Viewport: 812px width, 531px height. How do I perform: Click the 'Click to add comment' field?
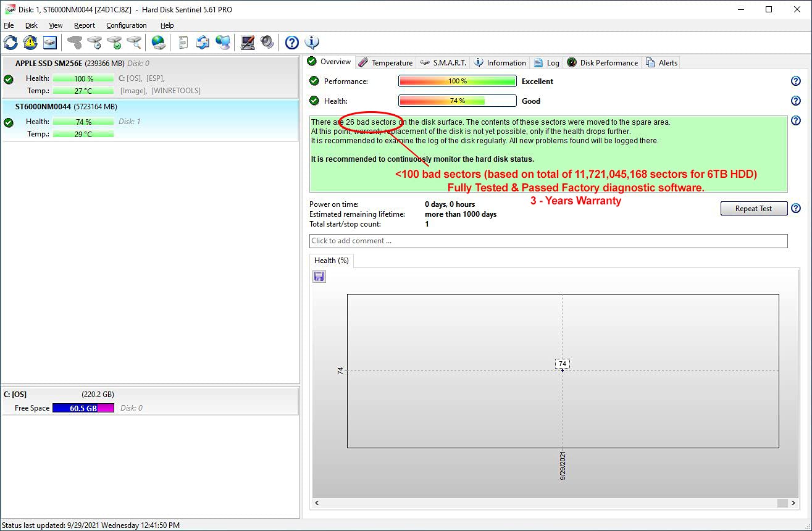tap(548, 241)
